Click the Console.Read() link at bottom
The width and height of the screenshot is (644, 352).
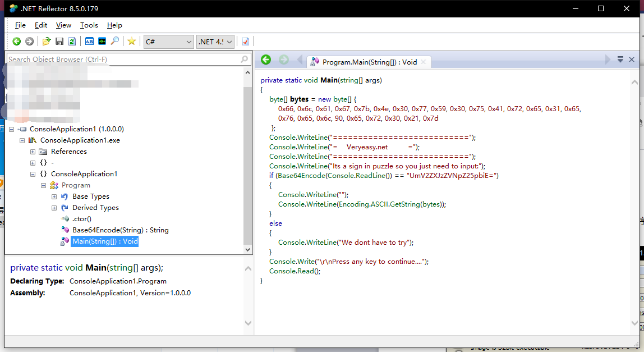[x=295, y=271]
